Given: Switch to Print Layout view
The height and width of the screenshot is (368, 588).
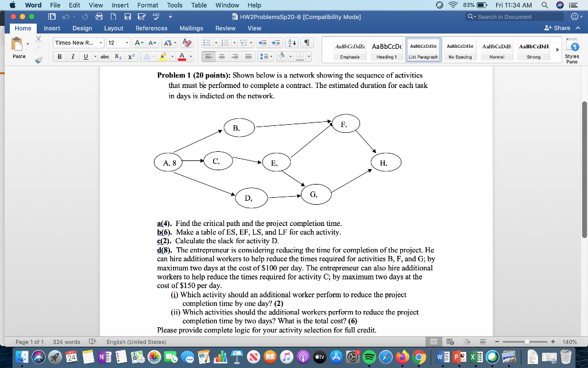Looking at the screenshot, I should tap(434, 342).
